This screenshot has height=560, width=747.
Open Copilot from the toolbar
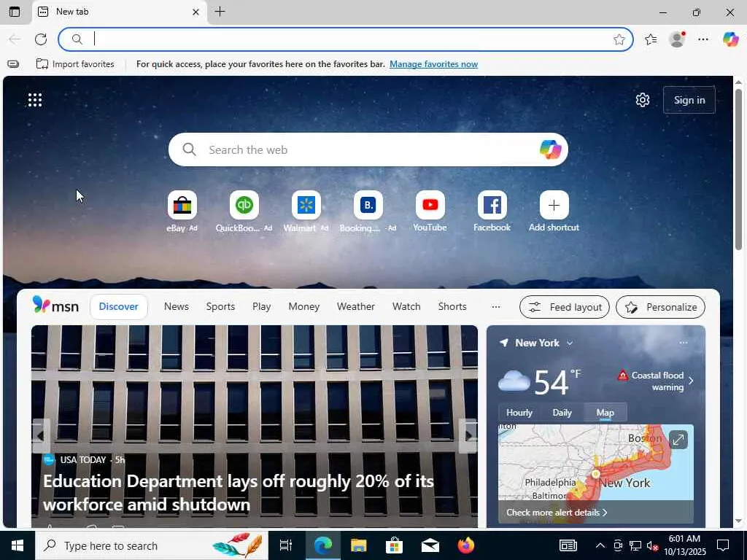pyautogui.click(x=730, y=39)
